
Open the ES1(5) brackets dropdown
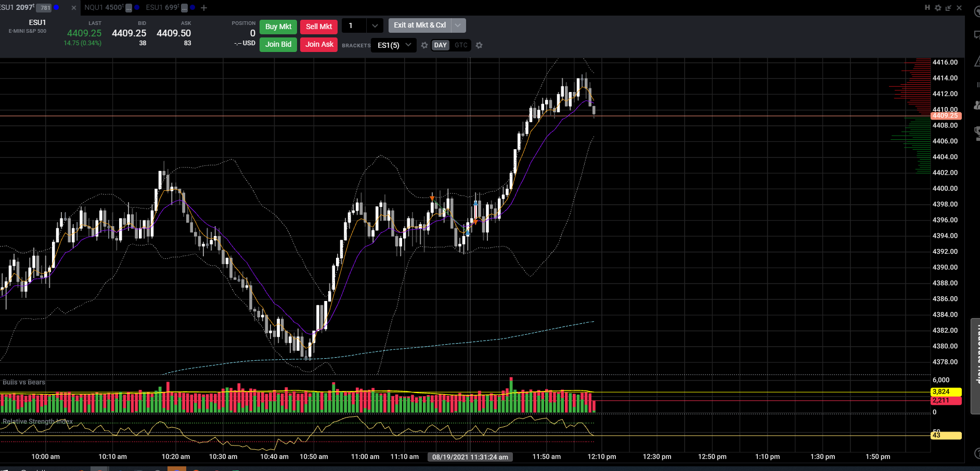394,45
